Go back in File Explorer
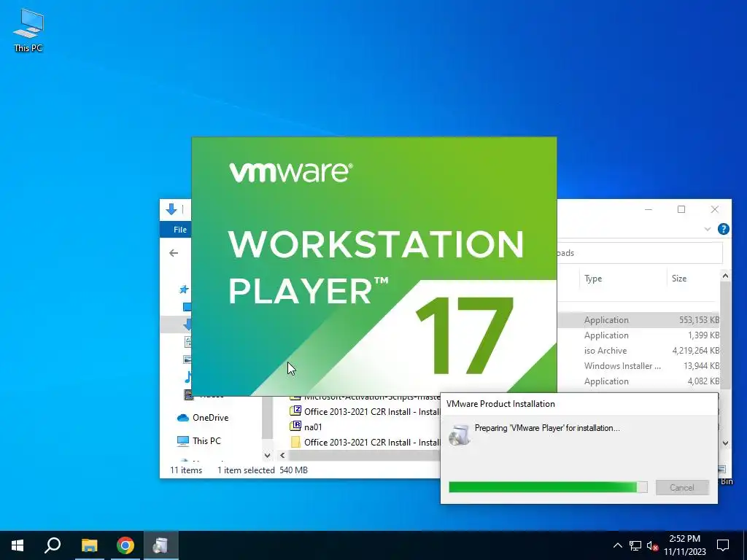This screenshot has width=747, height=560. click(174, 253)
